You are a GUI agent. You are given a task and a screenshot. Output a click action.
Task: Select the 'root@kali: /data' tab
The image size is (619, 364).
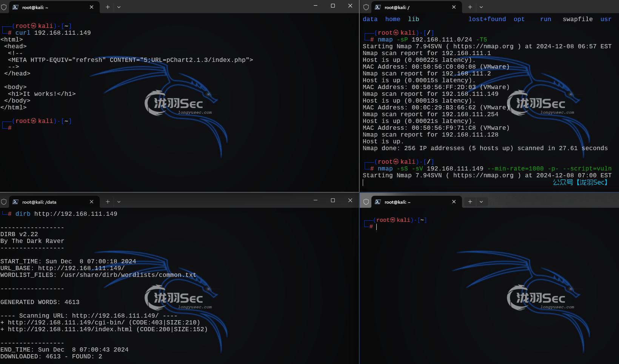[39, 202]
